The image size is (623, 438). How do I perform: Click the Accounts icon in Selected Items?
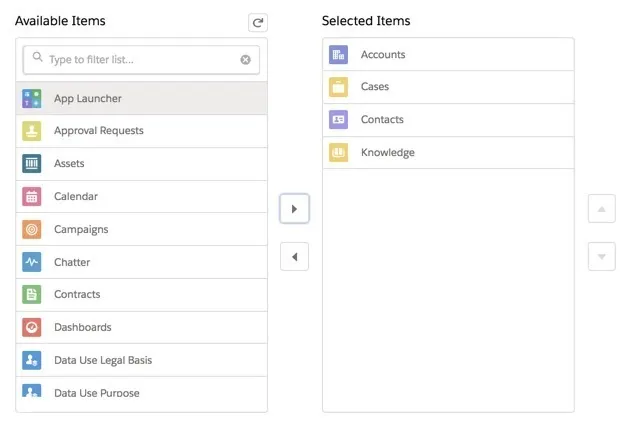[x=339, y=55]
